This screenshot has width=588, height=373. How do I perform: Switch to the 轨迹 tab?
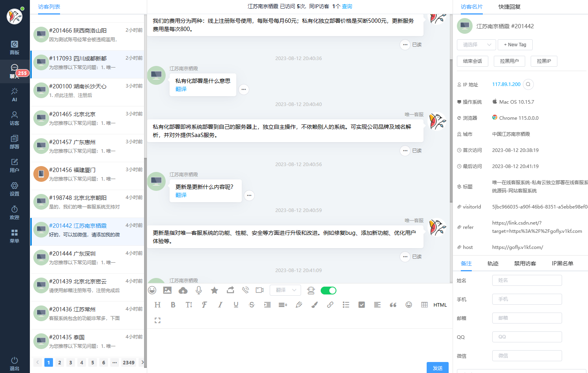(x=493, y=263)
